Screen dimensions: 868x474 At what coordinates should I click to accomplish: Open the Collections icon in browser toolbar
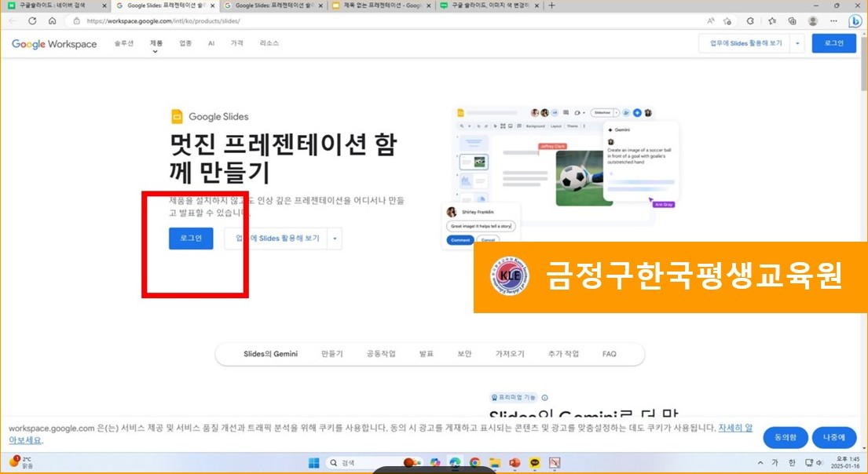pyautogui.click(x=792, y=21)
